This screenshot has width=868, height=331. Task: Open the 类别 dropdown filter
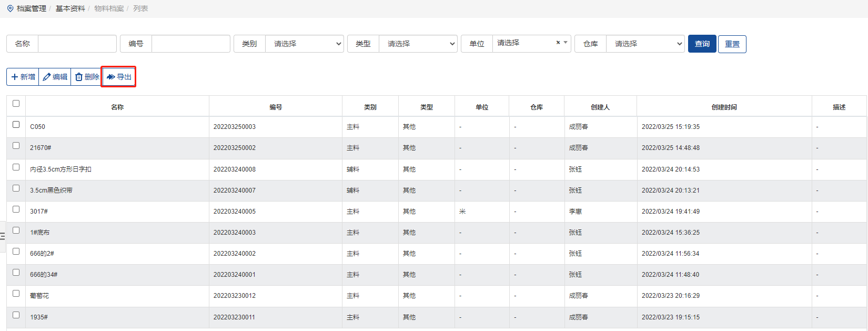click(304, 44)
